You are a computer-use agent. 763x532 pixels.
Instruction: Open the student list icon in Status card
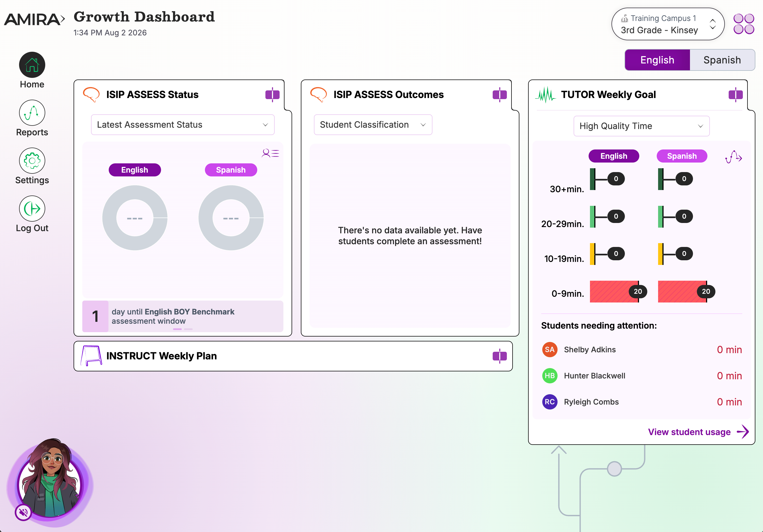tap(270, 153)
